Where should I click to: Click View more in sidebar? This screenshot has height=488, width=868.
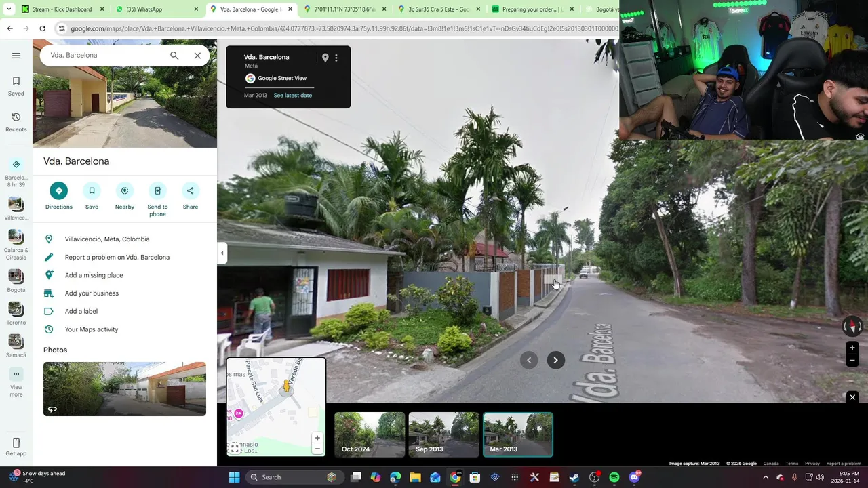click(x=16, y=382)
